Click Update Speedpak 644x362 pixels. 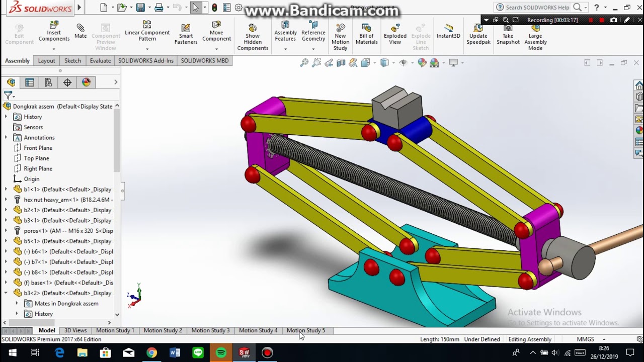(x=478, y=34)
